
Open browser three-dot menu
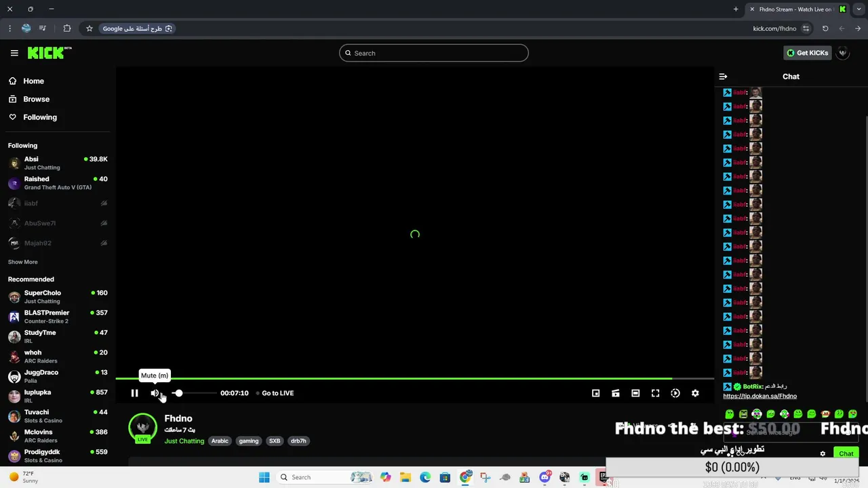(x=9, y=28)
